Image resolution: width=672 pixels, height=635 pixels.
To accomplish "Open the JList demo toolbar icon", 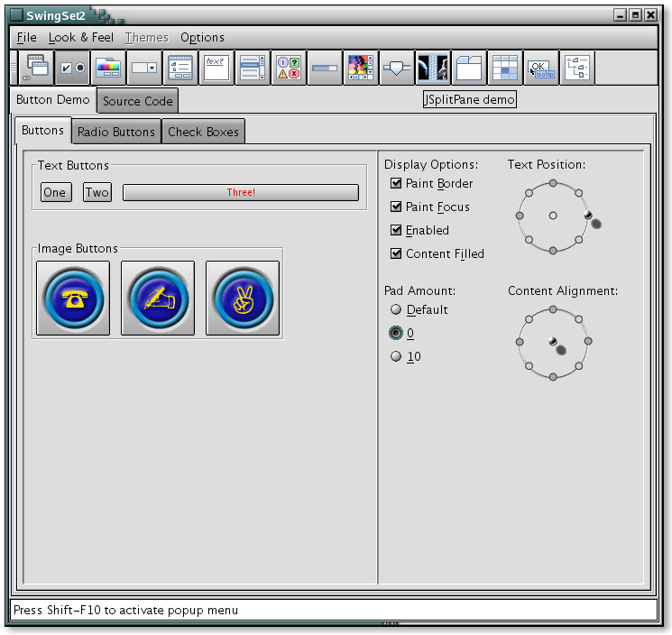I will [253, 68].
